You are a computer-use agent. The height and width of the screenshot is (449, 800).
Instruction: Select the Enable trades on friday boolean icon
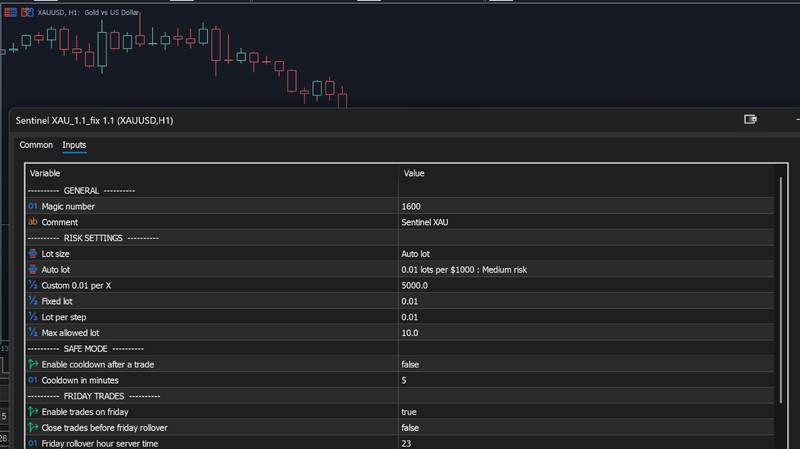pyautogui.click(x=33, y=412)
